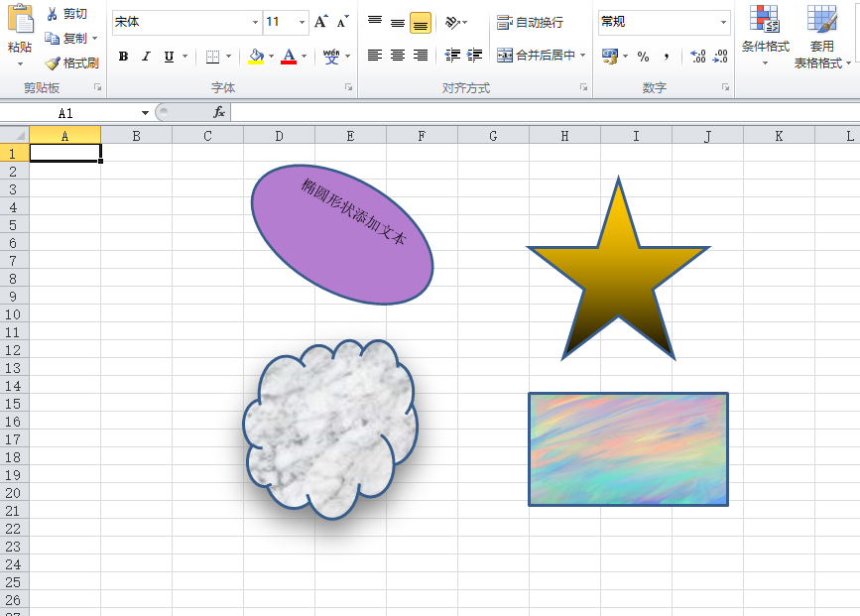Viewport: 860px width, 616px height.
Task: Apply red font color with the A icon
Action: coord(289,56)
